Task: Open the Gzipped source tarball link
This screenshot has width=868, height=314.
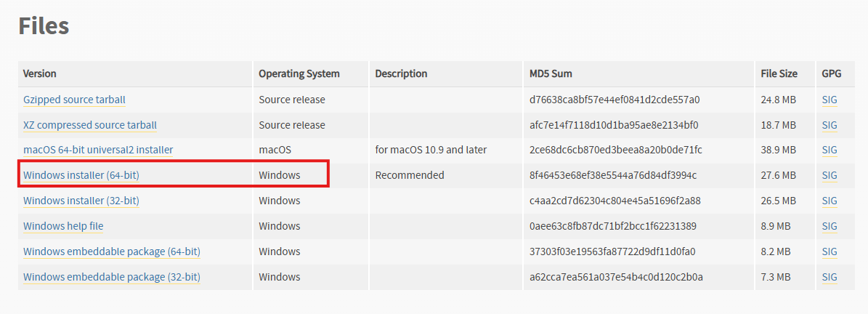Action: coord(74,100)
